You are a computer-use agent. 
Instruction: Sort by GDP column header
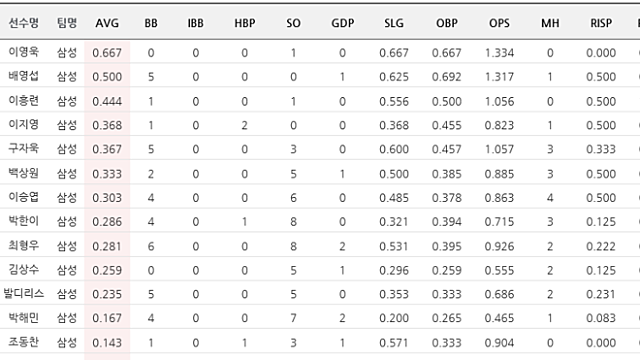(x=342, y=23)
